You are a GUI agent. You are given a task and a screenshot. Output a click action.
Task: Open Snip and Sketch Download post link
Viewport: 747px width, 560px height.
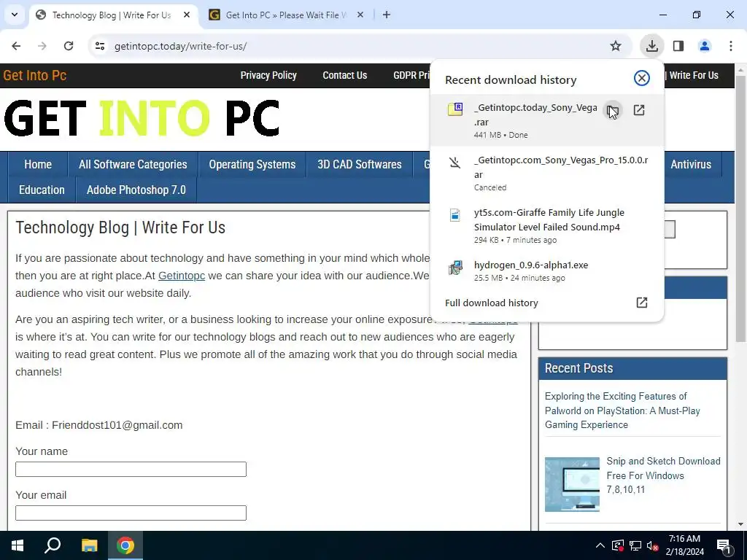coord(663,475)
